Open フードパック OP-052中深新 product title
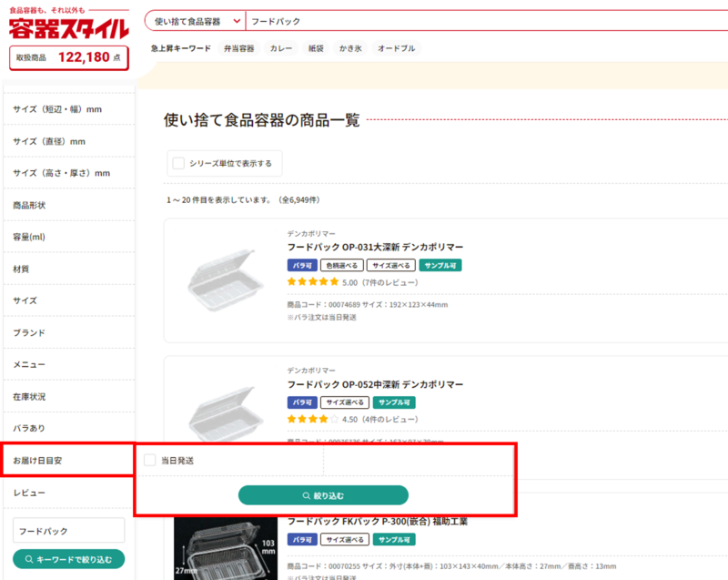Image resolution: width=728 pixels, height=580 pixels. tap(375, 384)
